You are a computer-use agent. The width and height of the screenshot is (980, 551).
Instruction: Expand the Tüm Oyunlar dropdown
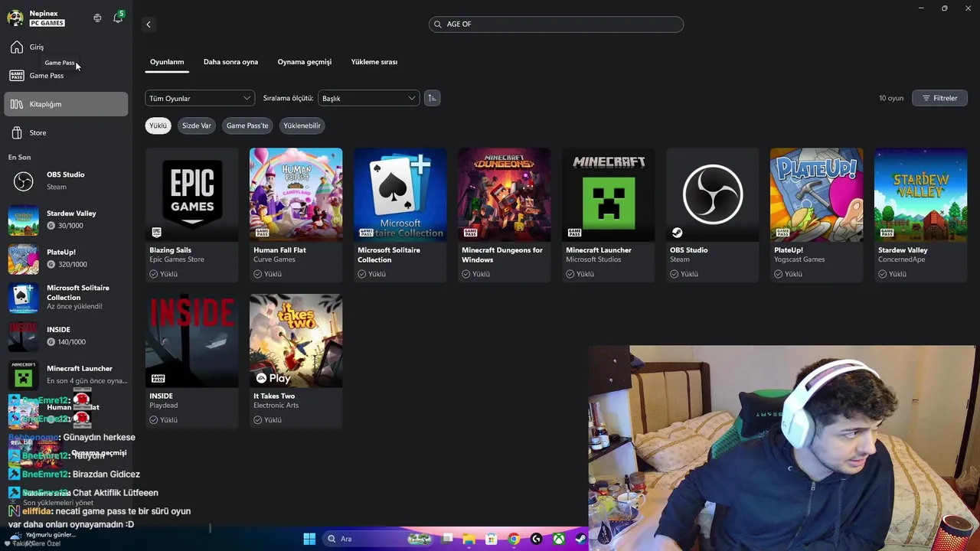200,98
